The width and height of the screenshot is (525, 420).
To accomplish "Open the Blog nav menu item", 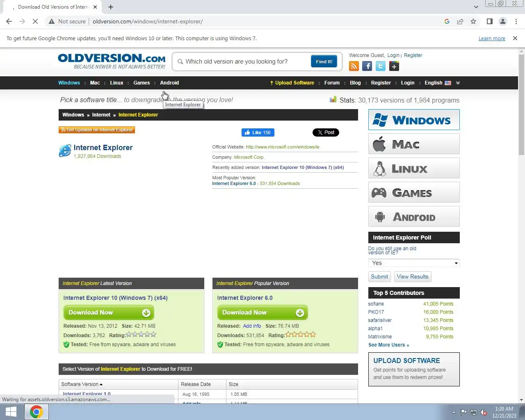I will pyautogui.click(x=355, y=83).
